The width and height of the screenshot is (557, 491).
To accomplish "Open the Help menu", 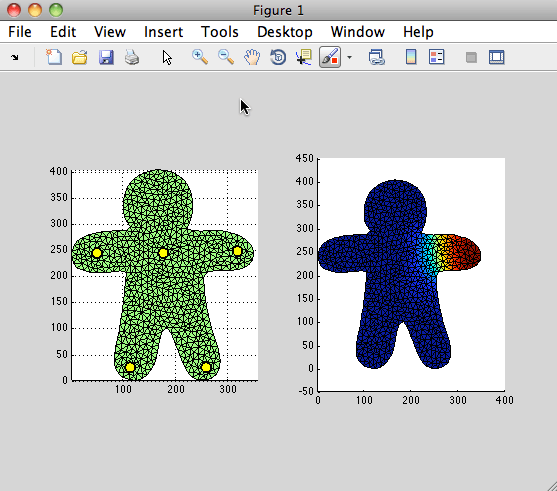I will 418,32.
